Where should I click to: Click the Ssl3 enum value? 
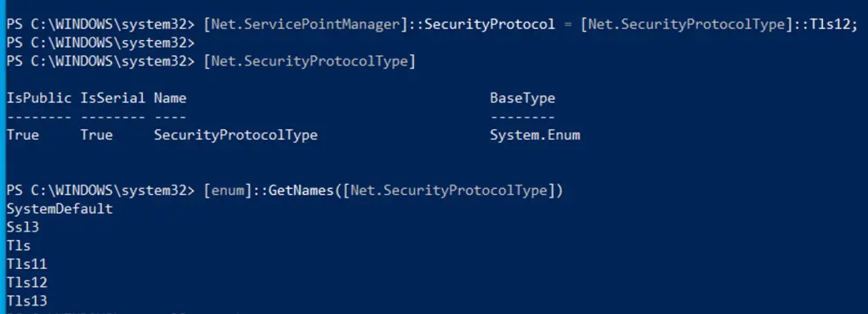click(23, 227)
